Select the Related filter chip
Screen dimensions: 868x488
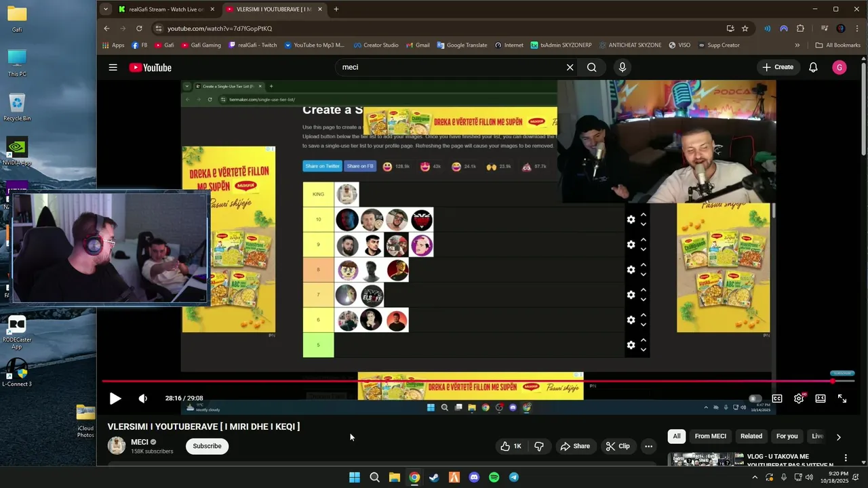tap(751, 436)
